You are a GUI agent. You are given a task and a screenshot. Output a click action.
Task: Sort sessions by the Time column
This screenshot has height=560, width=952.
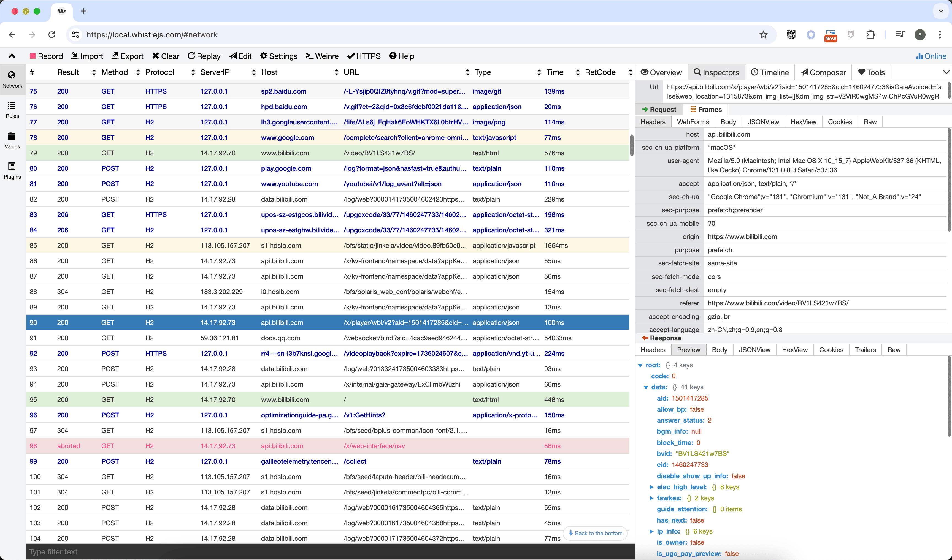coord(555,72)
